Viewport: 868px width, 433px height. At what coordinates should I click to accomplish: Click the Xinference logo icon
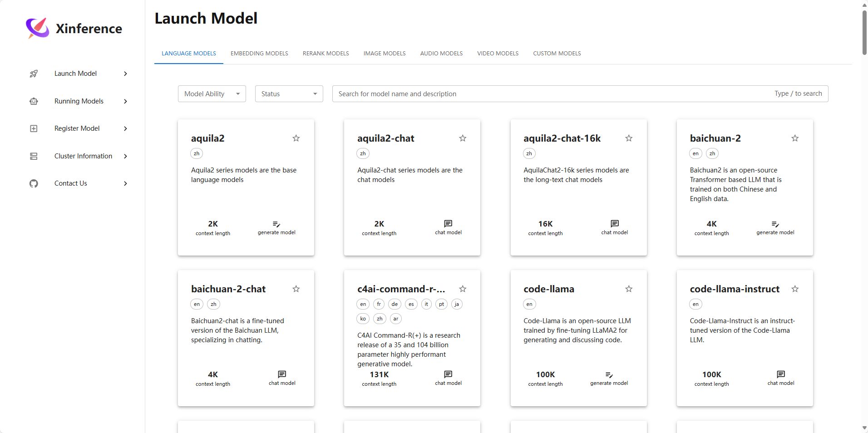point(37,28)
